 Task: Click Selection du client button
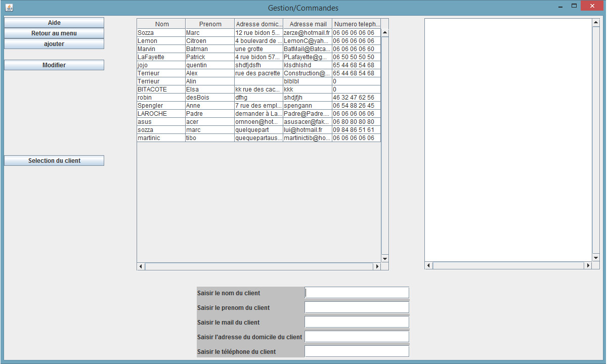[x=54, y=161]
